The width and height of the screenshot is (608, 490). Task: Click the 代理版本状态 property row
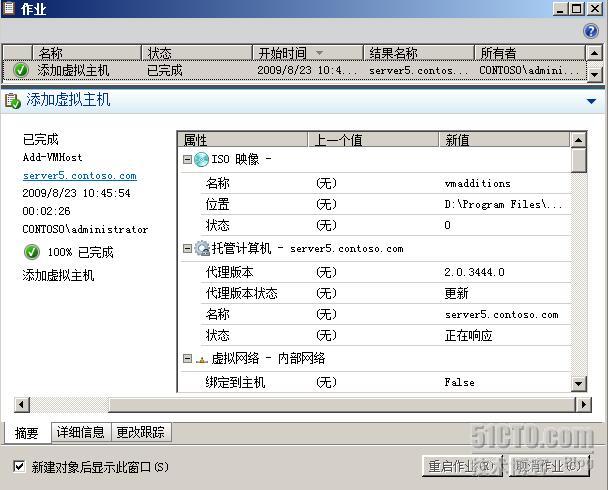386,293
